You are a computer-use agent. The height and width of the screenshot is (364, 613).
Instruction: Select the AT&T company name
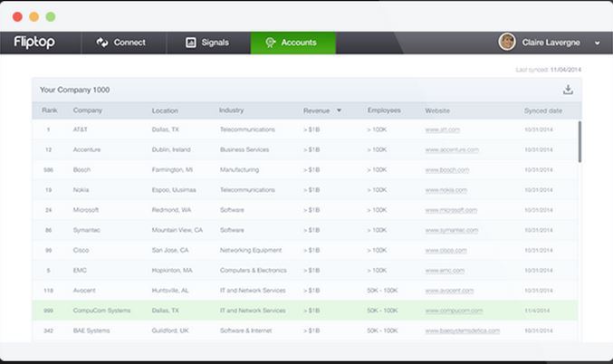[81, 129]
